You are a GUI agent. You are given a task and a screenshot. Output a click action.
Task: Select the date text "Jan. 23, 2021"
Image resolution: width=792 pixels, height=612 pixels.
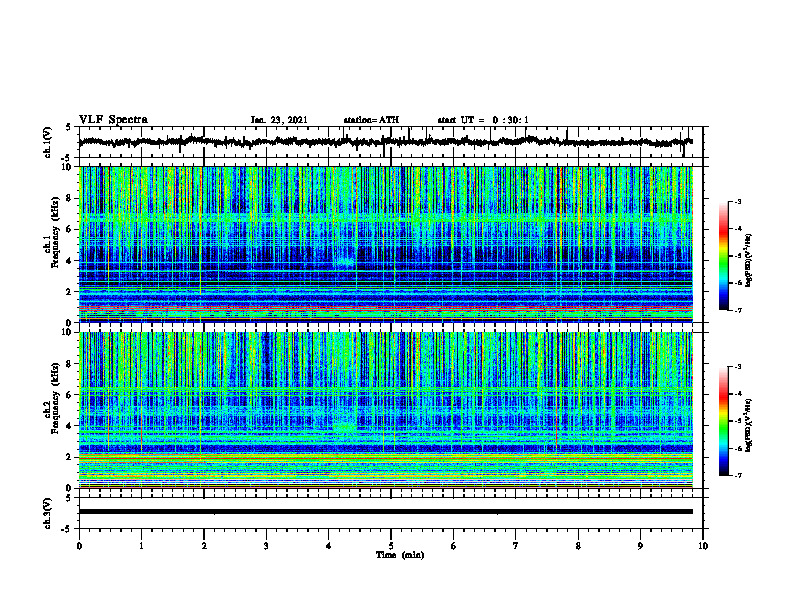click(x=279, y=120)
